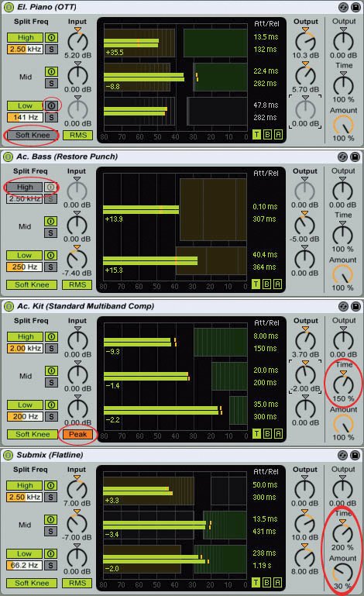Solo the High band in El. Piano
Screen dimensions: 364x596
[51, 49]
